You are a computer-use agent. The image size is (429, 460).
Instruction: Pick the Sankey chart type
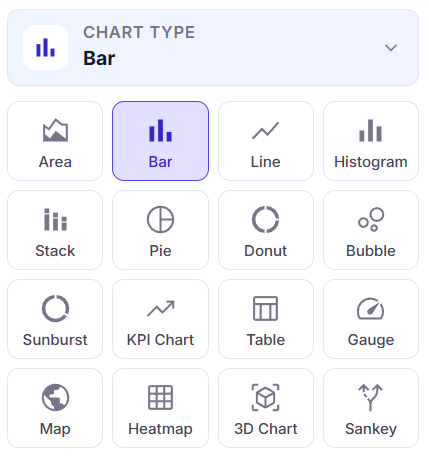point(371,408)
